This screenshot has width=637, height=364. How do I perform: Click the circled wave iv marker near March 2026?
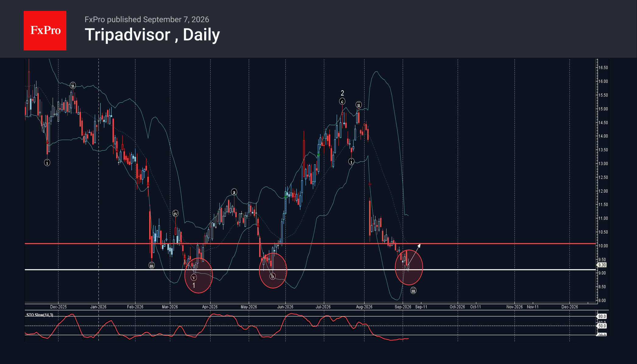coord(175,214)
